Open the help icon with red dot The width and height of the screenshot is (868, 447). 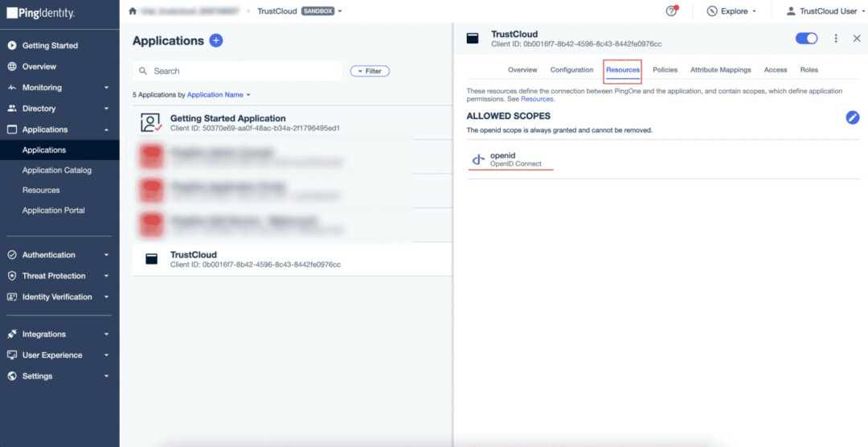coord(671,10)
